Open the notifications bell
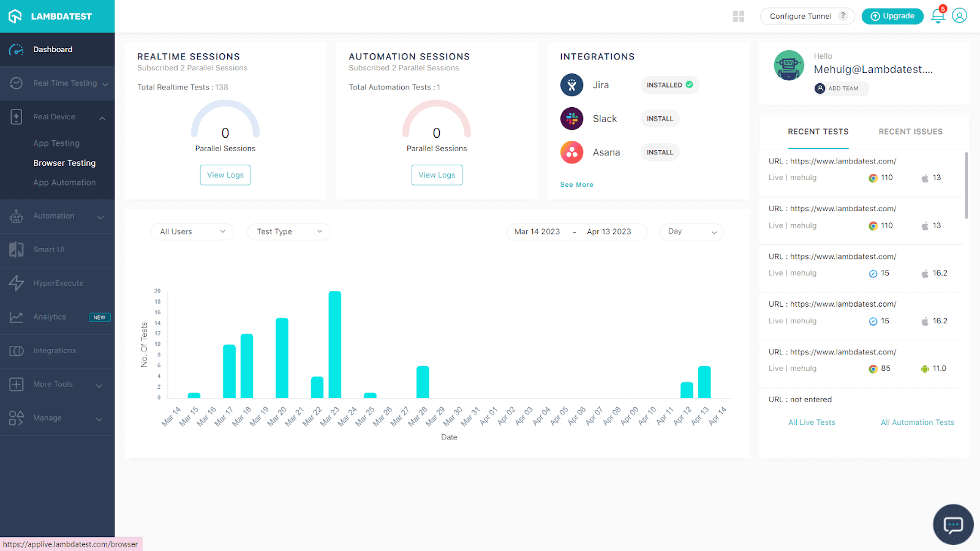 tap(937, 16)
